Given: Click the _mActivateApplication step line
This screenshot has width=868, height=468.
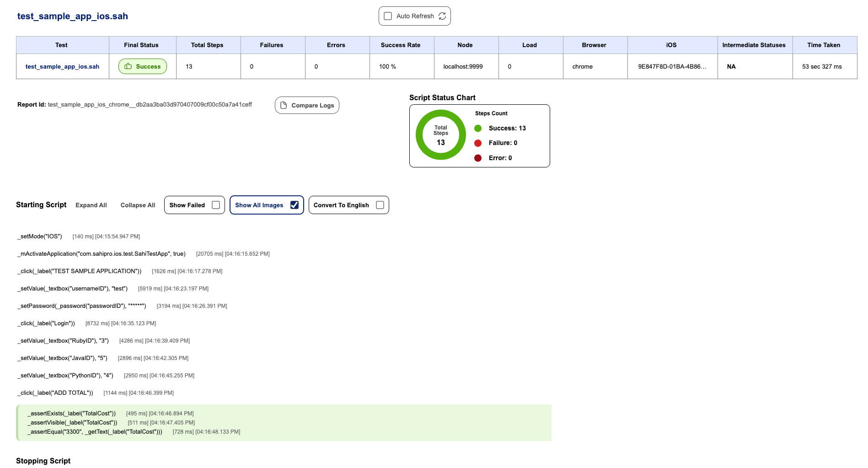Looking at the screenshot, I should 102,254.
